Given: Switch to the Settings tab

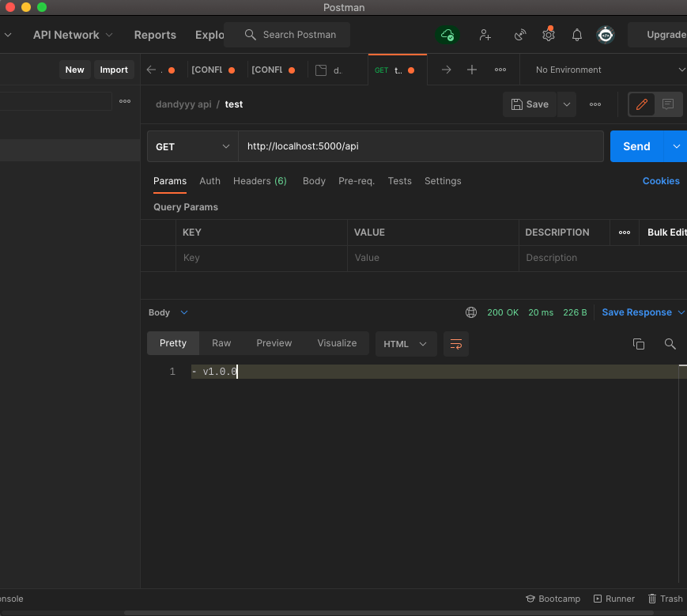Looking at the screenshot, I should (443, 181).
